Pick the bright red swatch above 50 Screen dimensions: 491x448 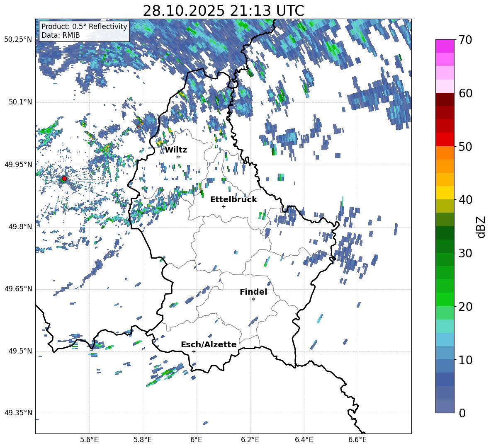[x=445, y=140]
